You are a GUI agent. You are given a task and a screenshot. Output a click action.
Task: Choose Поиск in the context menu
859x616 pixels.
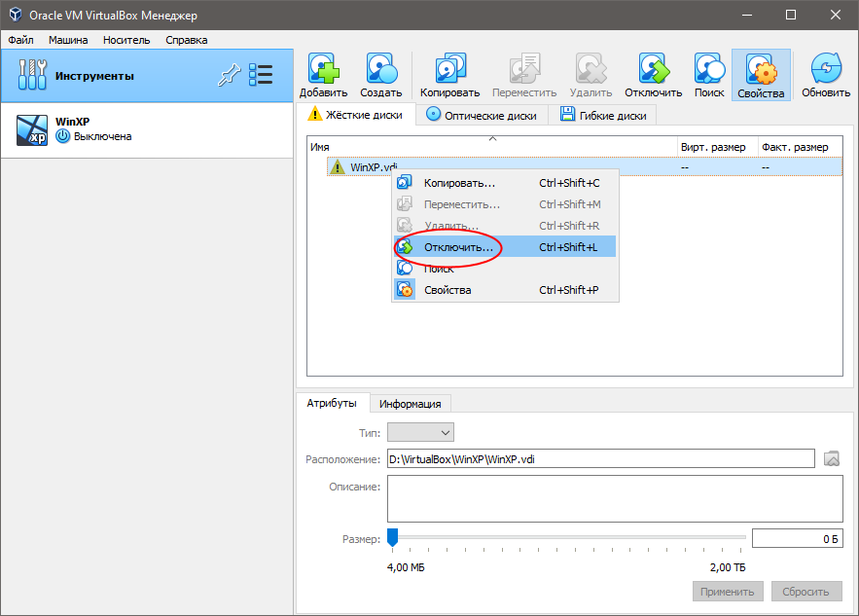point(505,268)
